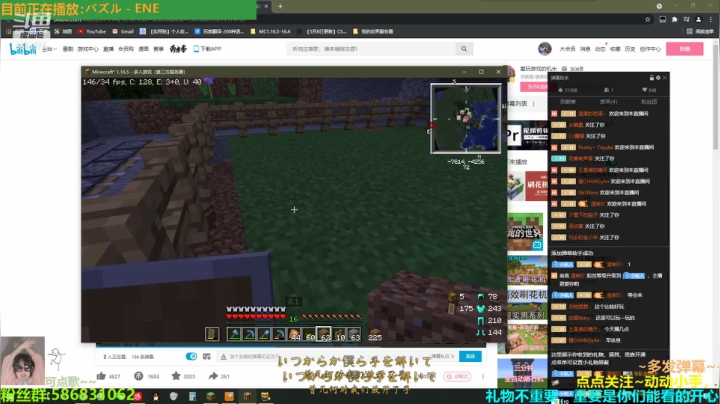Viewport: 720px width, 404px height.
Task: Switch to 粉丝团 tab in danmaku panel
Action: pyautogui.click(x=649, y=102)
